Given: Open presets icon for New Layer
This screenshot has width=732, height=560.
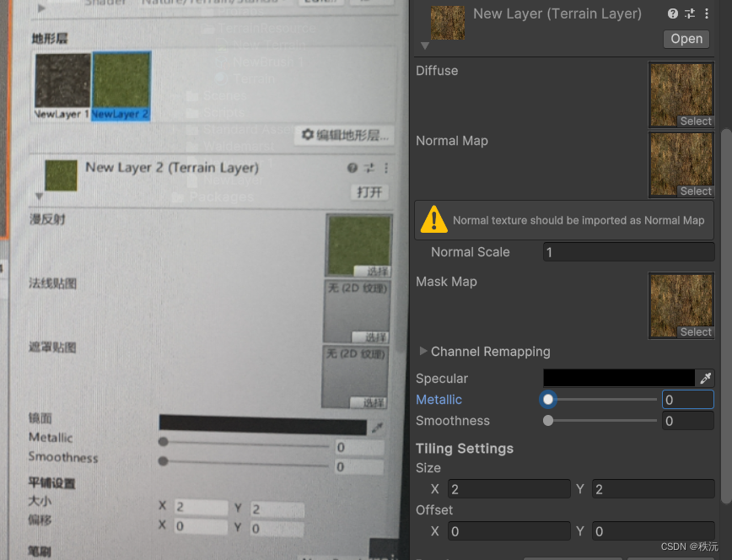Looking at the screenshot, I should 690,14.
